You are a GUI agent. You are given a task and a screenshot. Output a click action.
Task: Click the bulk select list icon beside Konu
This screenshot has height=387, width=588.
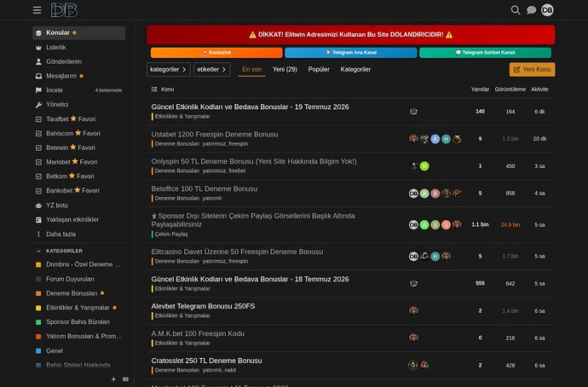(154, 90)
